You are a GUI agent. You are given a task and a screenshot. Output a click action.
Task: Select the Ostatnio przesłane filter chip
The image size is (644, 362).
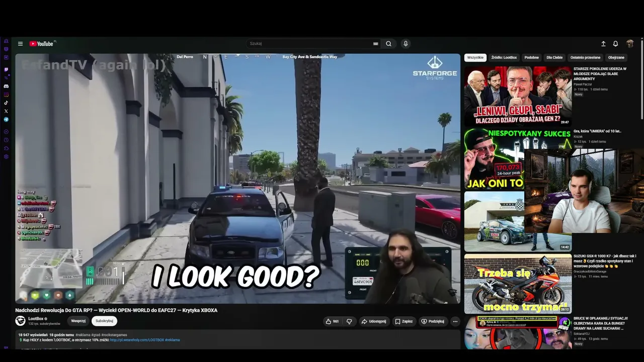(585, 57)
